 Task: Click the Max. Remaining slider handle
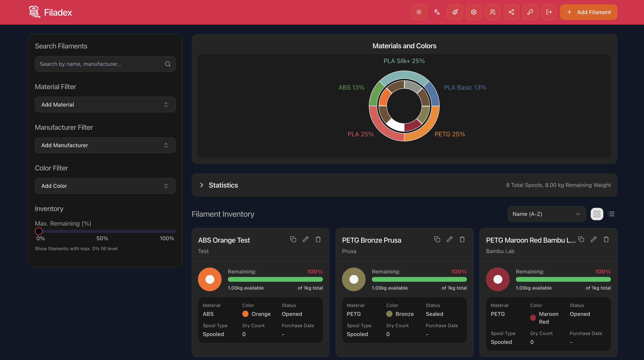point(39,231)
